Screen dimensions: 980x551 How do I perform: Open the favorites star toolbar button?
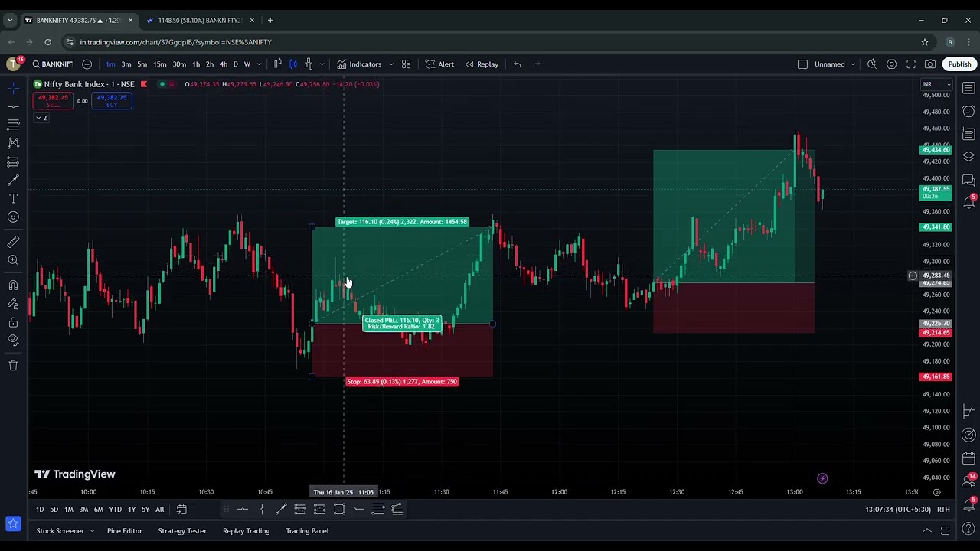(x=13, y=523)
